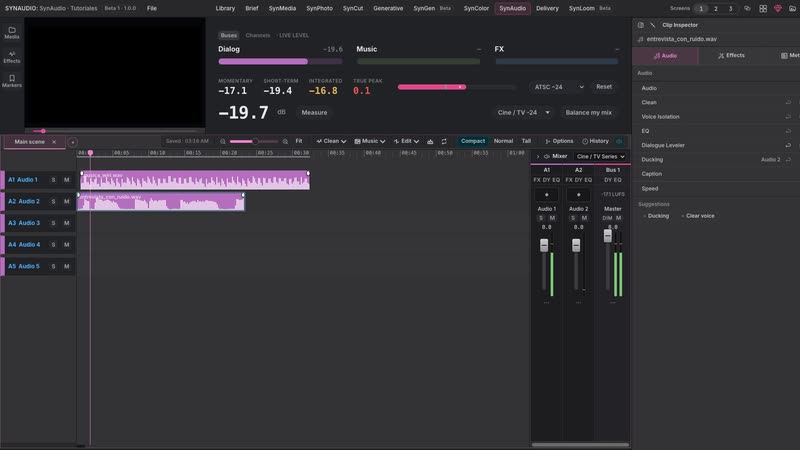Reset the EQ effect in inspector

[788, 131]
